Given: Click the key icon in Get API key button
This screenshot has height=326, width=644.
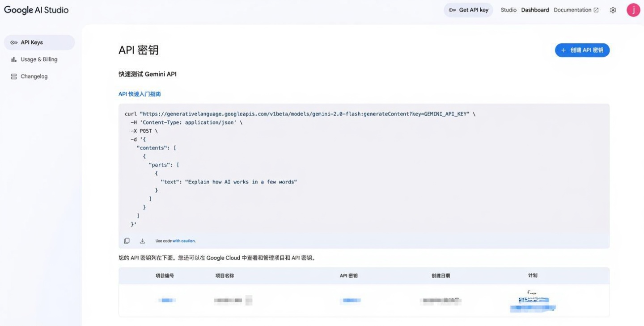Looking at the screenshot, I should click(453, 10).
